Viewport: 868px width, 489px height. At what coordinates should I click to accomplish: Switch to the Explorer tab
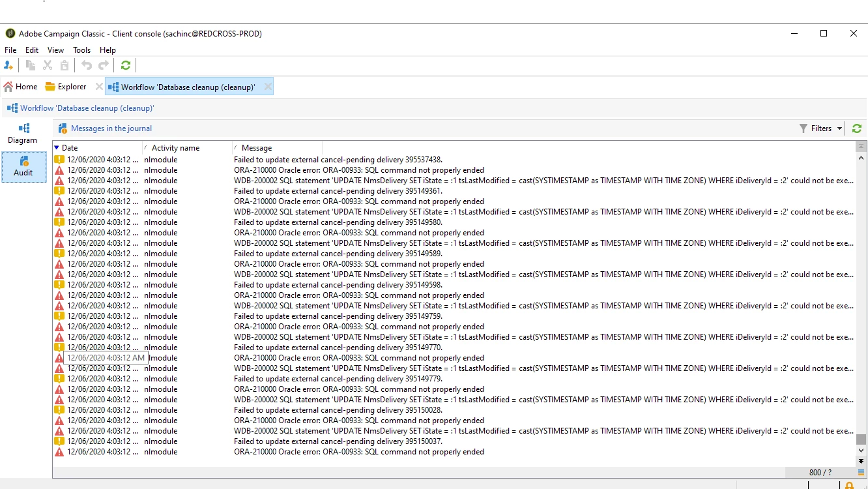pos(66,87)
